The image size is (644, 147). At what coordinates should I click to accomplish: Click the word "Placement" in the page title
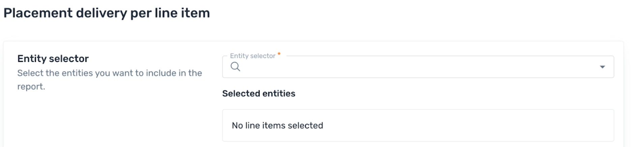pos(38,13)
